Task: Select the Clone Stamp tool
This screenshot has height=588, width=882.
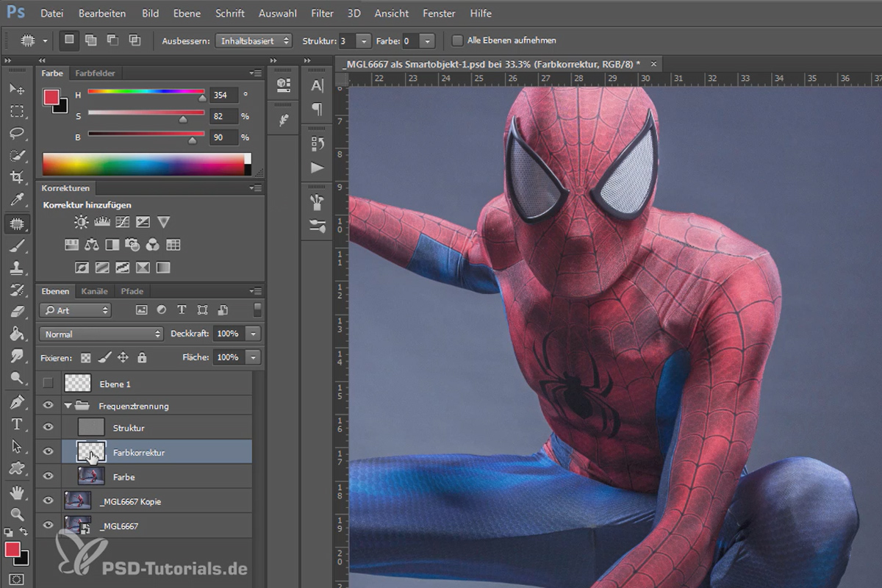Action: (16, 268)
